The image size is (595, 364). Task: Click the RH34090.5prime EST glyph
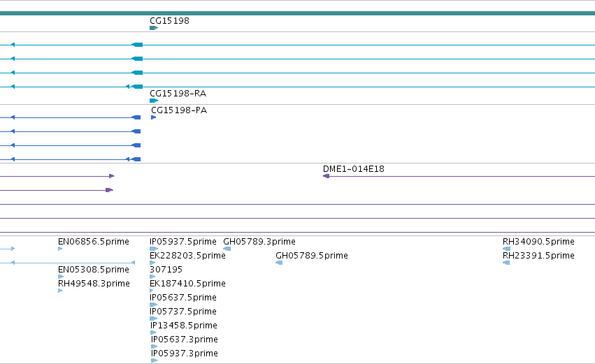(506, 249)
